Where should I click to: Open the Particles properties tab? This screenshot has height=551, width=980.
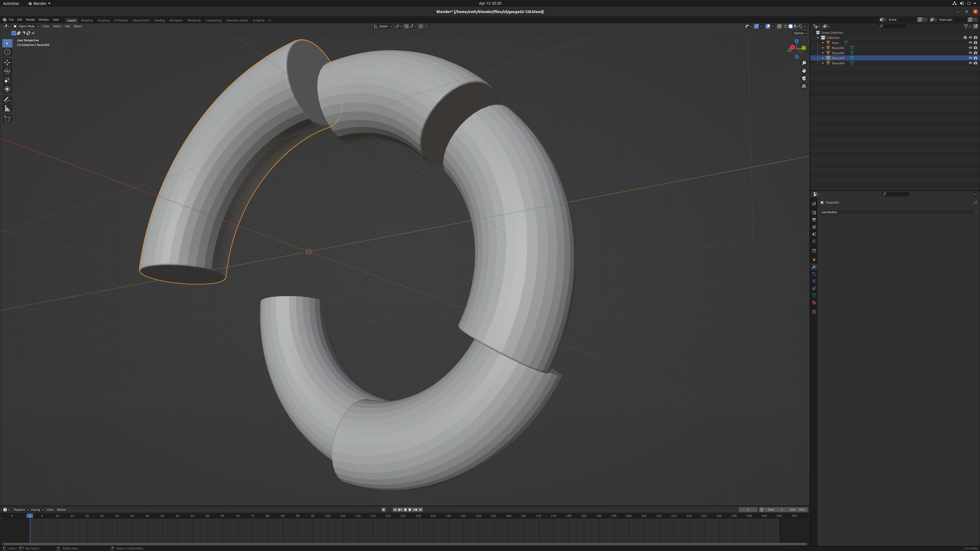(814, 274)
